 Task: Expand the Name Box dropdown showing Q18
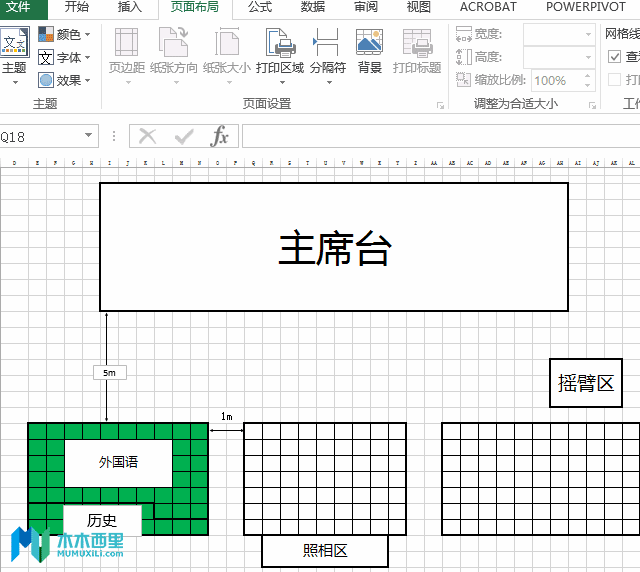tap(89, 135)
